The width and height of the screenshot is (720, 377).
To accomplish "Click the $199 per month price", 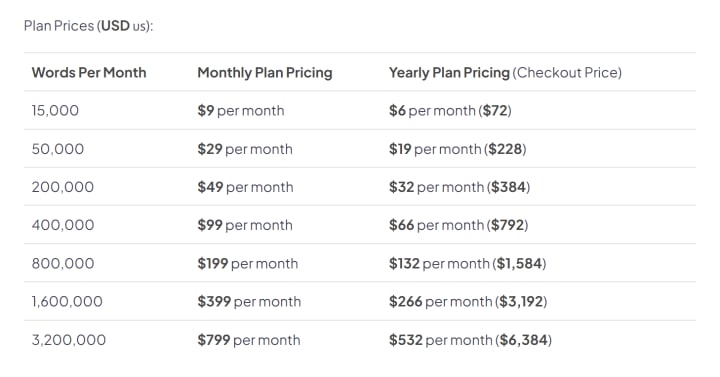I will click(x=248, y=264).
